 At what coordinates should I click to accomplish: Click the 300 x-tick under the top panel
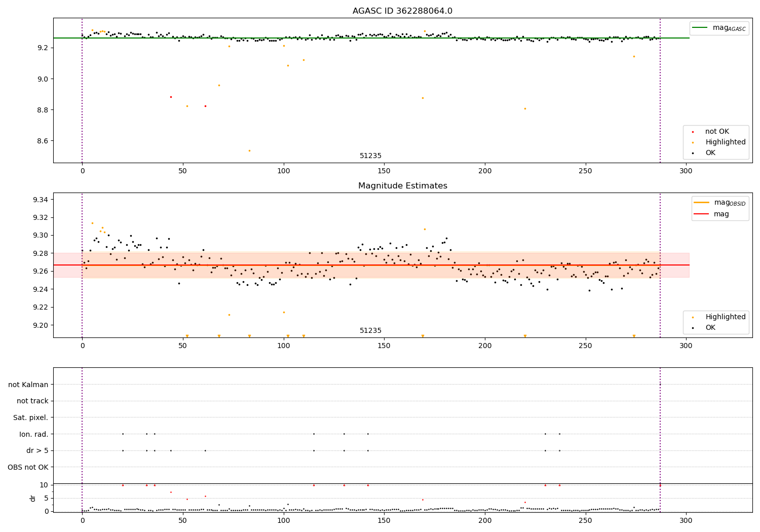click(686, 171)
